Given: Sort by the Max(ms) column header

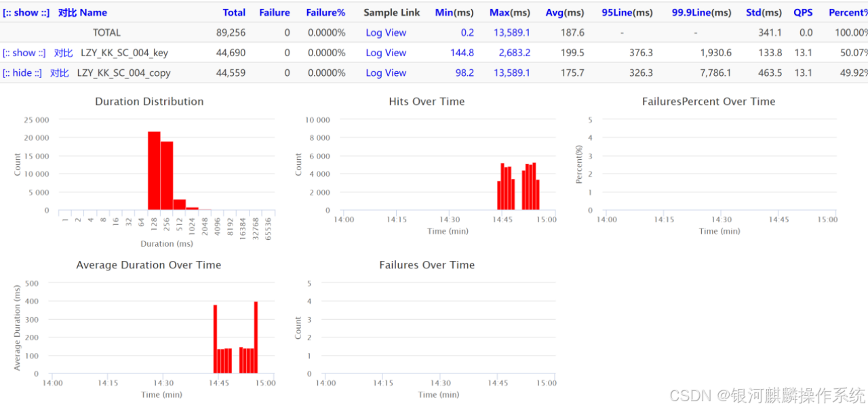Looking at the screenshot, I should tap(510, 12).
